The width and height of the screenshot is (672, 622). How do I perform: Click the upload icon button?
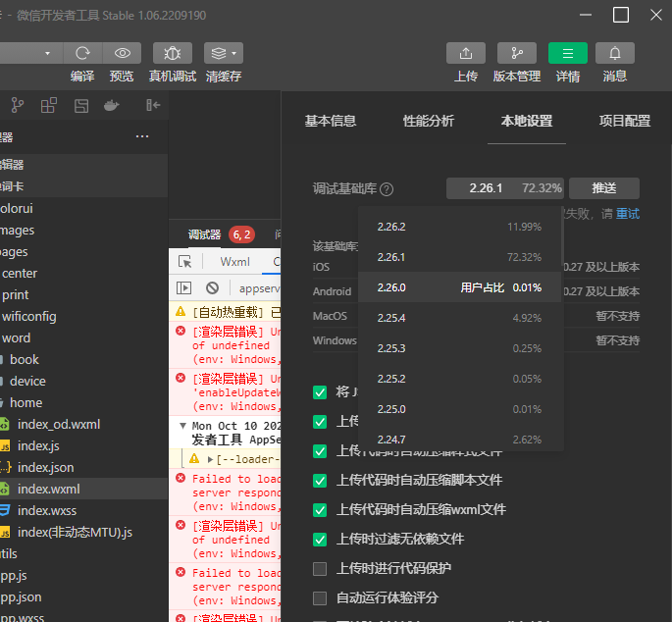[x=466, y=53]
